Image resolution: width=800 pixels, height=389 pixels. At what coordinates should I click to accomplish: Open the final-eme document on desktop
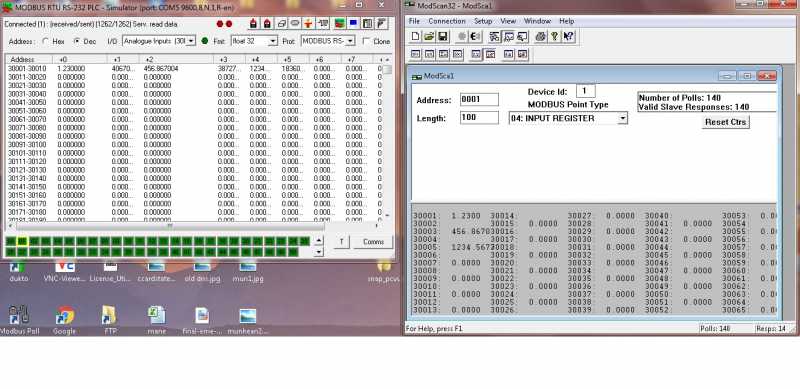click(202, 320)
